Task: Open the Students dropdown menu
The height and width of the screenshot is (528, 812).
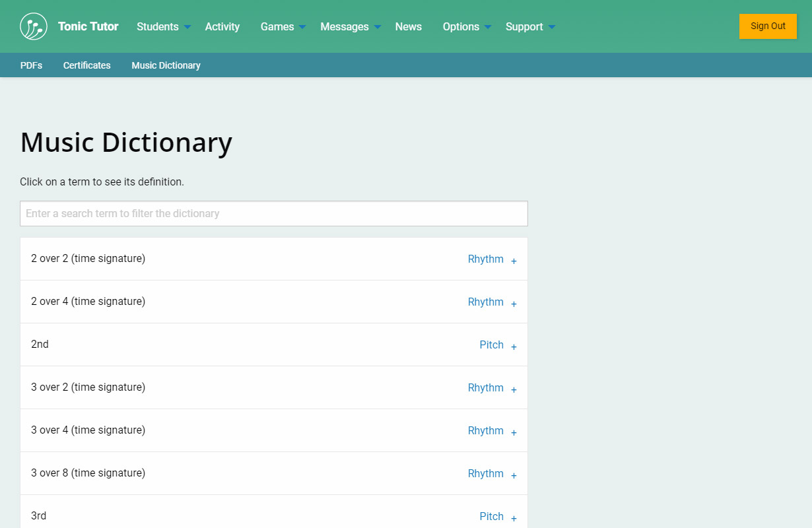Action: point(163,26)
